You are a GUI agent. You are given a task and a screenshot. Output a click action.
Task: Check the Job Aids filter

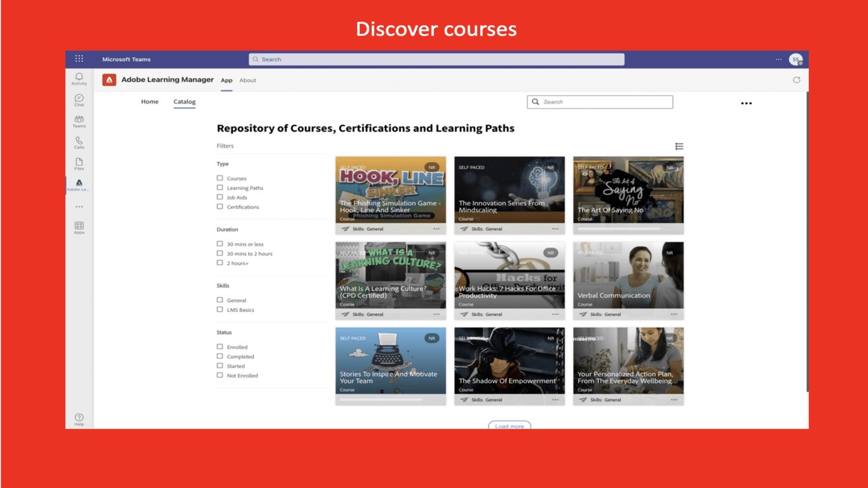coord(220,197)
